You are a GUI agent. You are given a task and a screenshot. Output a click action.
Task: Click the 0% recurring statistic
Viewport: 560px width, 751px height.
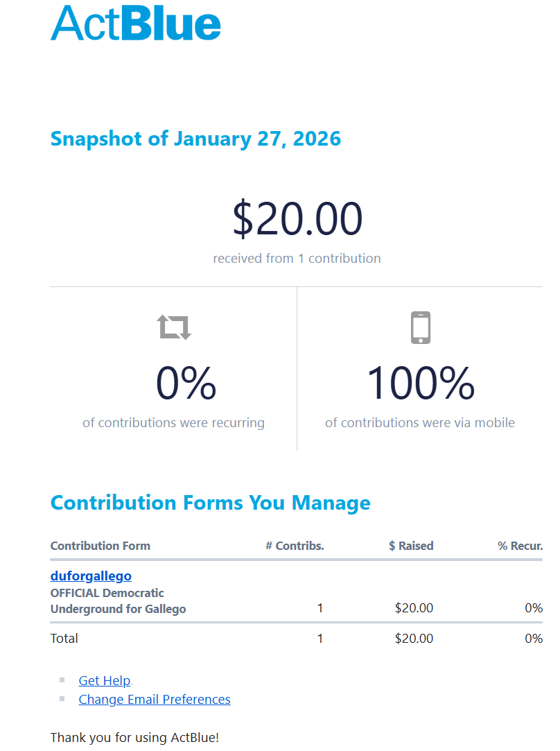click(186, 383)
